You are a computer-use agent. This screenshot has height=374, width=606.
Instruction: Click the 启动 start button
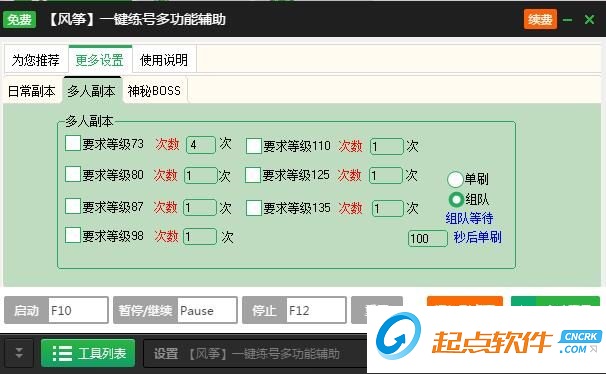pyautogui.click(x=26, y=310)
